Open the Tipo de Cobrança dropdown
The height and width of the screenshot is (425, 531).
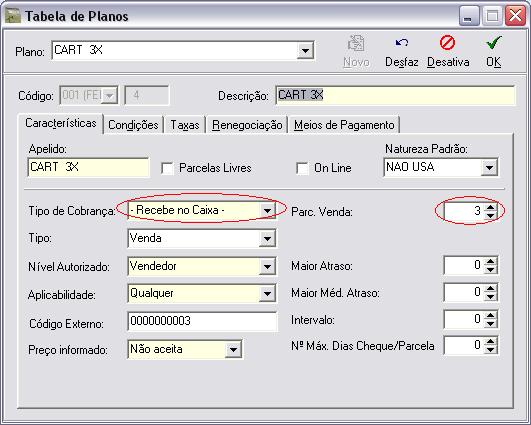point(267,211)
